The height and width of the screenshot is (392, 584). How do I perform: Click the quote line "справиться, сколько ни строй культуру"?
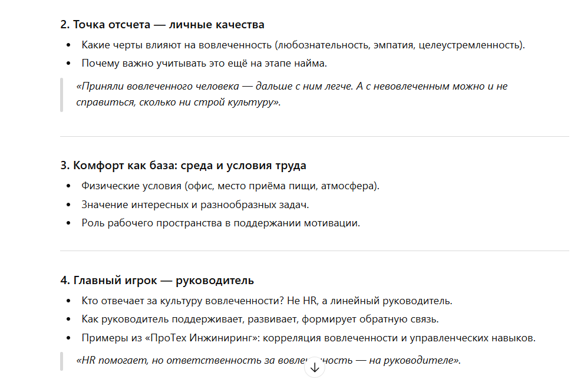179,102
